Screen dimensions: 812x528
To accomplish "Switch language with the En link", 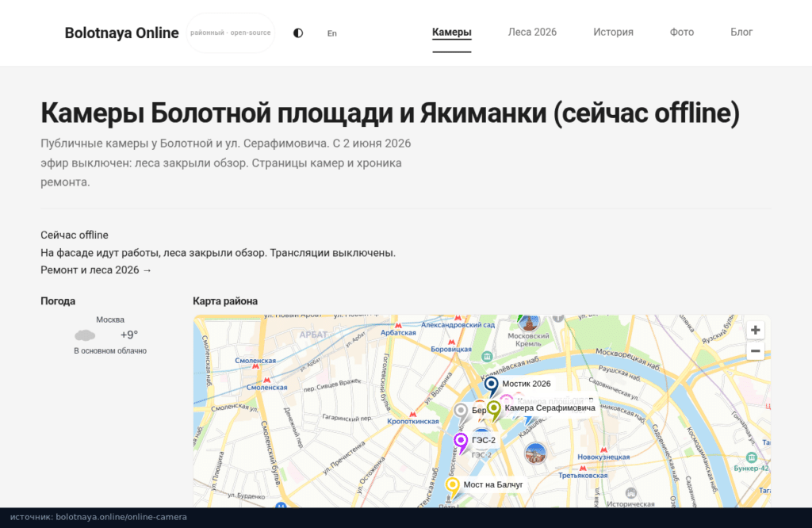I will pyautogui.click(x=332, y=33).
